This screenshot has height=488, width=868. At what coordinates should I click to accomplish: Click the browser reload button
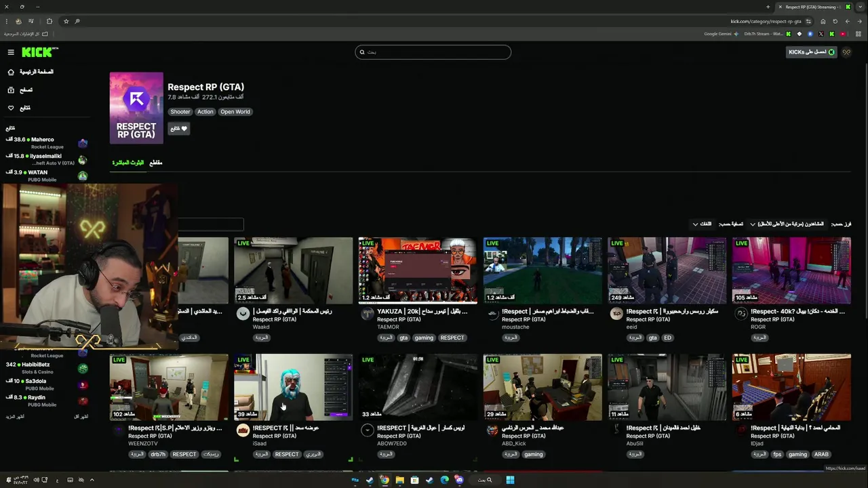(835, 21)
